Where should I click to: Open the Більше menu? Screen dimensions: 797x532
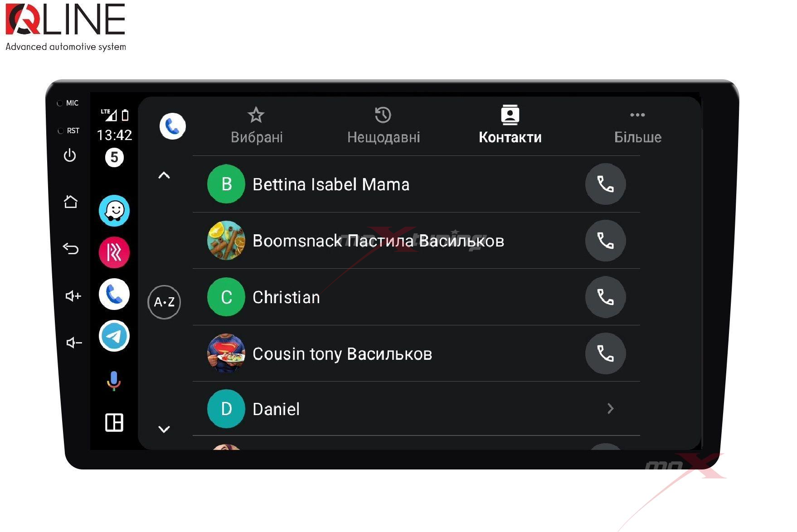(x=637, y=126)
